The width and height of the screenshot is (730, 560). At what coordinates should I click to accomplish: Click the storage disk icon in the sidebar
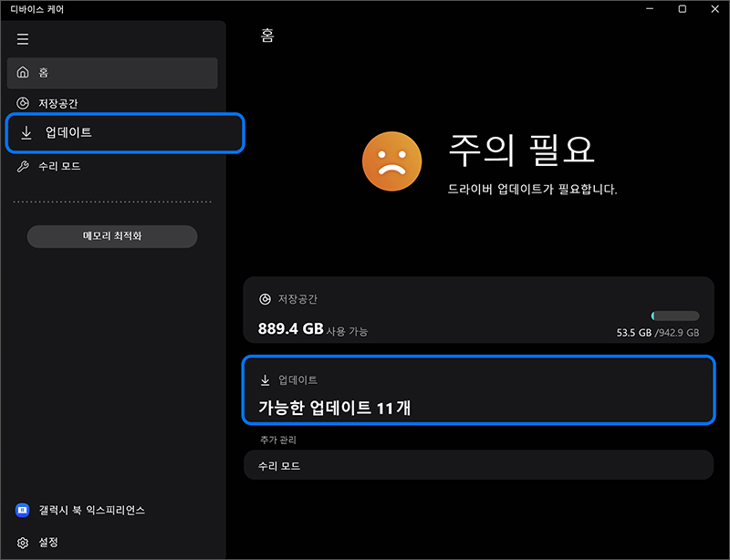pyautogui.click(x=23, y=103)
